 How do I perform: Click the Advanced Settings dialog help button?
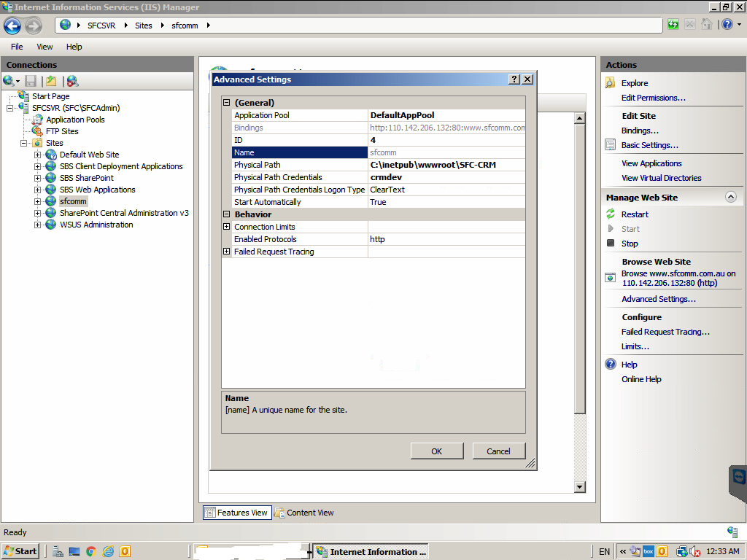click(514, 79)
